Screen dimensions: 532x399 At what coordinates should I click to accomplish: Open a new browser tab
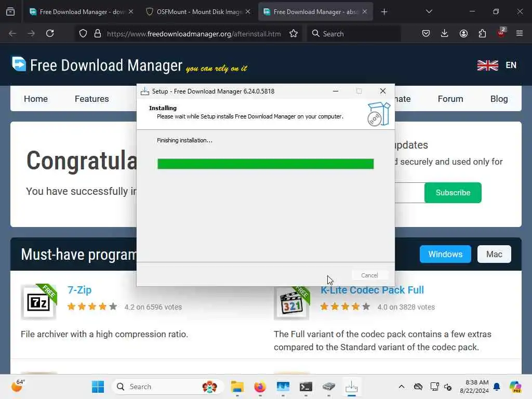(x=384, y=12)
